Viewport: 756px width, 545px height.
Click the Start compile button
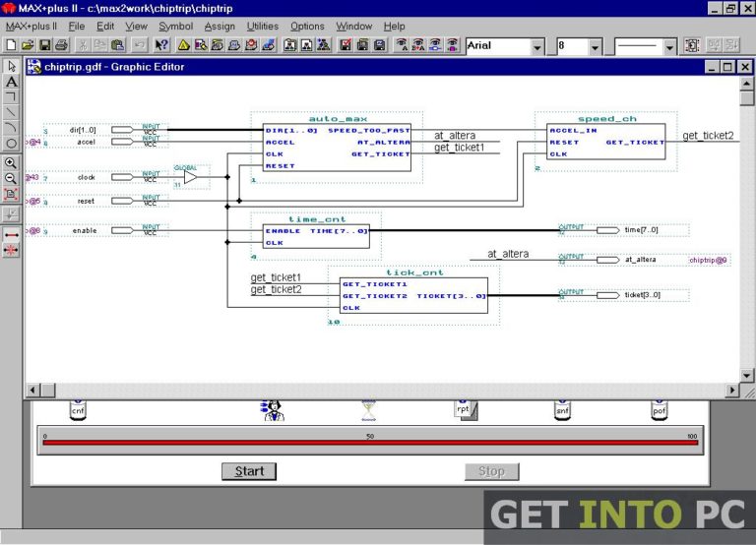pyautogui.click(x=249, y=471)
